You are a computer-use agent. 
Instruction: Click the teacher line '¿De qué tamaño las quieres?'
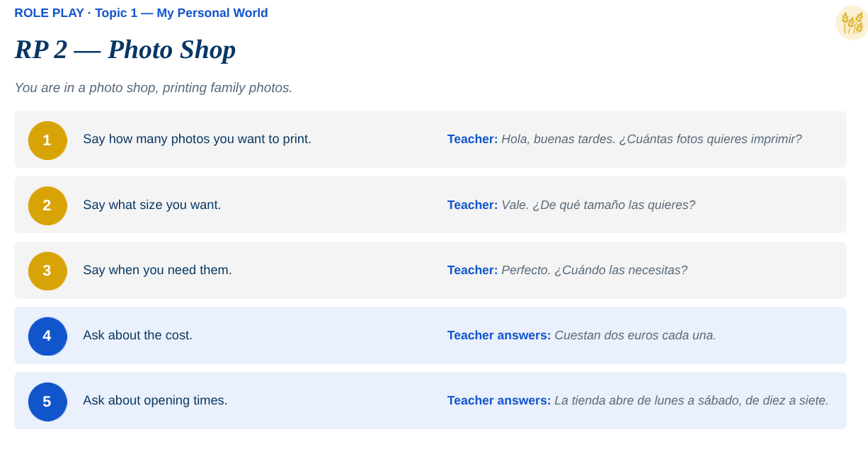pyautogui.click(x=614, y=205)
